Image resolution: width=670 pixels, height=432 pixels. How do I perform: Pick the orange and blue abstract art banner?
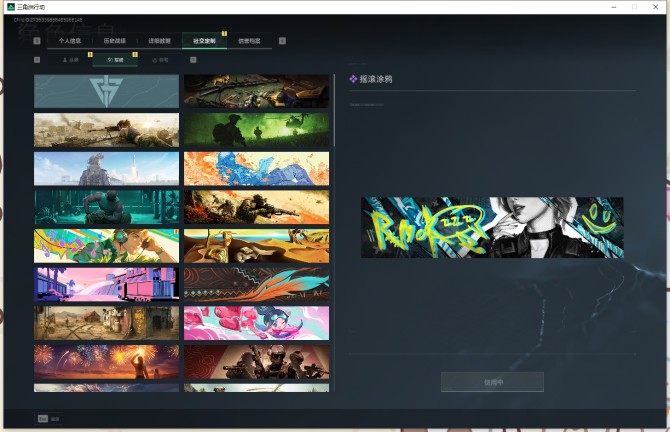256,168
